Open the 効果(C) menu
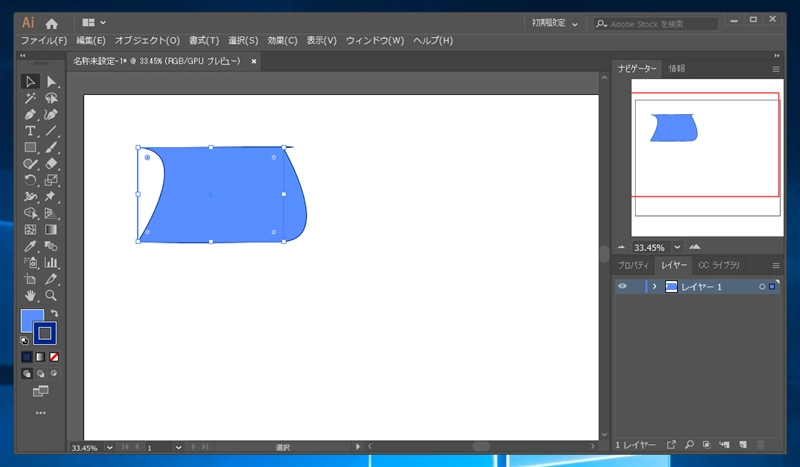800x467 pixels. [282, 40]
